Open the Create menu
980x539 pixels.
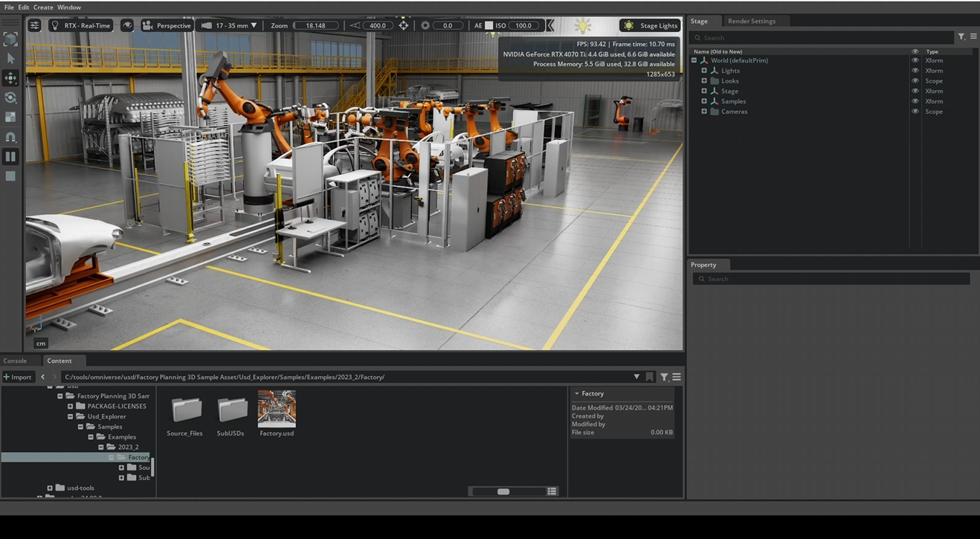coord(43,7)
